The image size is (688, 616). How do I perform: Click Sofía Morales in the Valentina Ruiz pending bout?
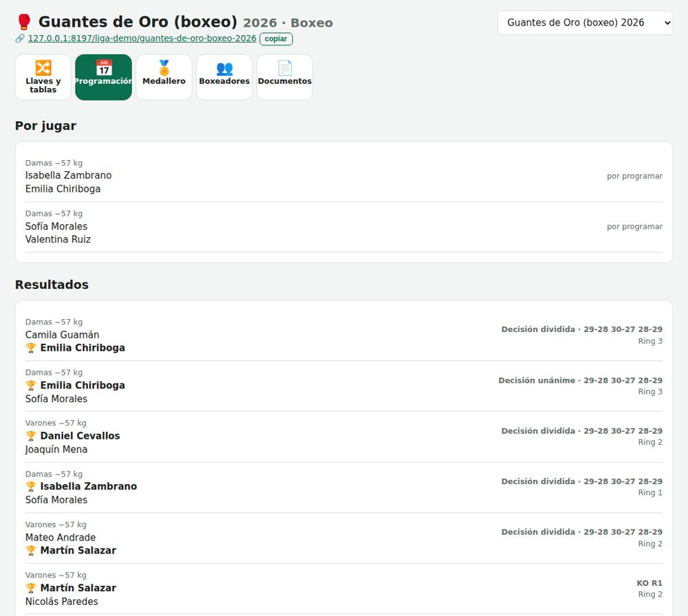(x=56, y=226)
